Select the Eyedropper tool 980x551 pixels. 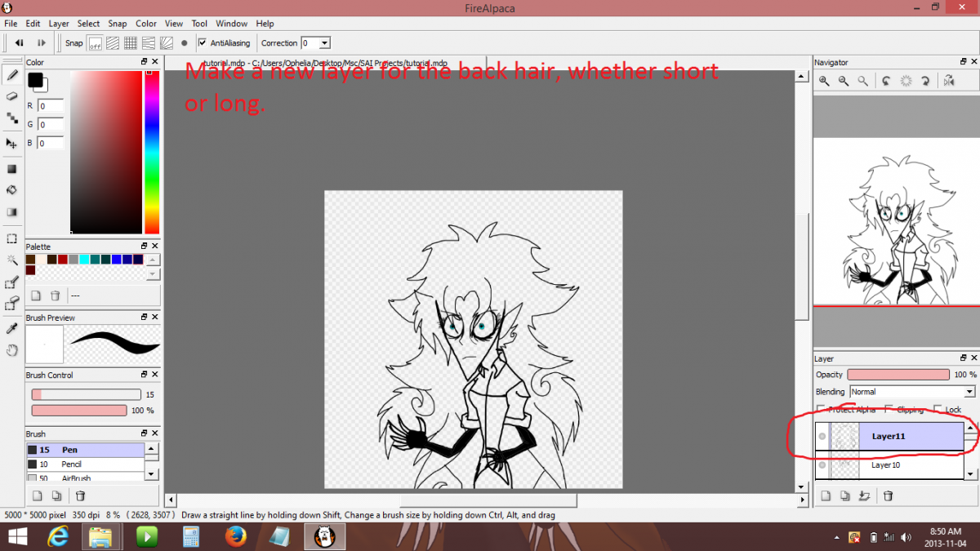click(12, 328)
